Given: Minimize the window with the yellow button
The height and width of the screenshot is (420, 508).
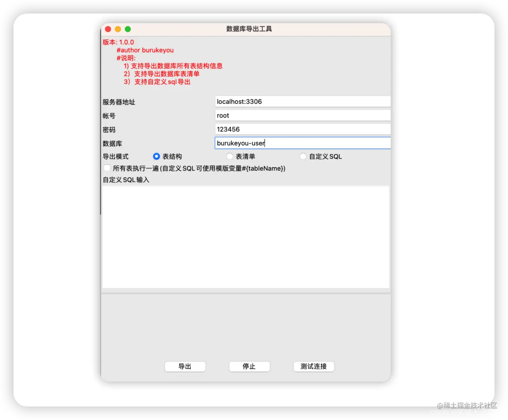Looking at the screenshot, I should [x=118, y=29].
